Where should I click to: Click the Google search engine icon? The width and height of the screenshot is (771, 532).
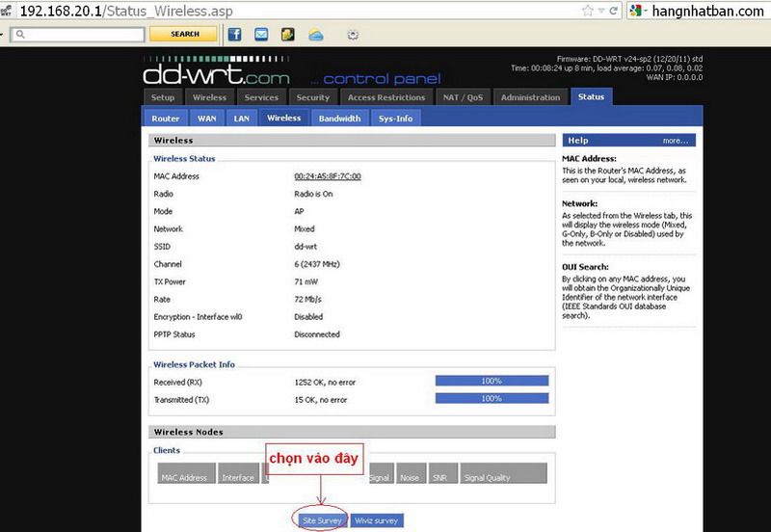(635, 11)
